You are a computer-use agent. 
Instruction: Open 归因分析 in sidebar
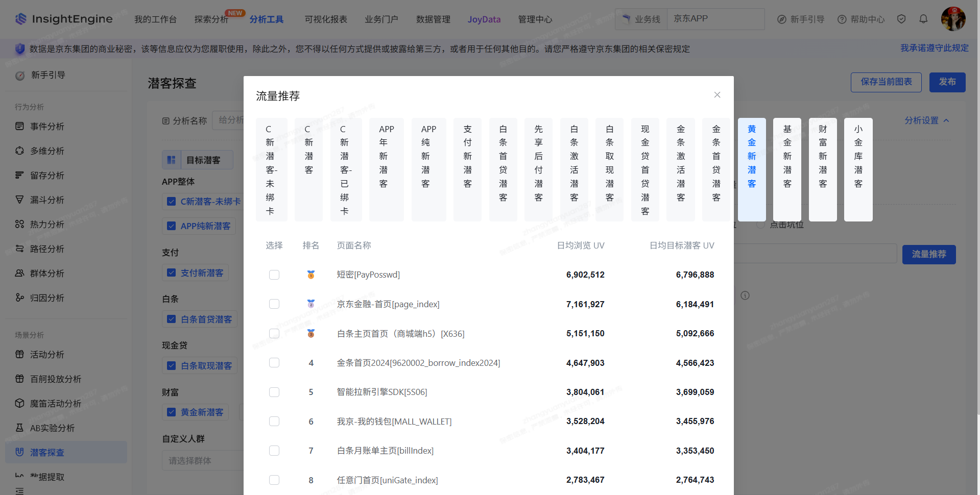point(47,298)
